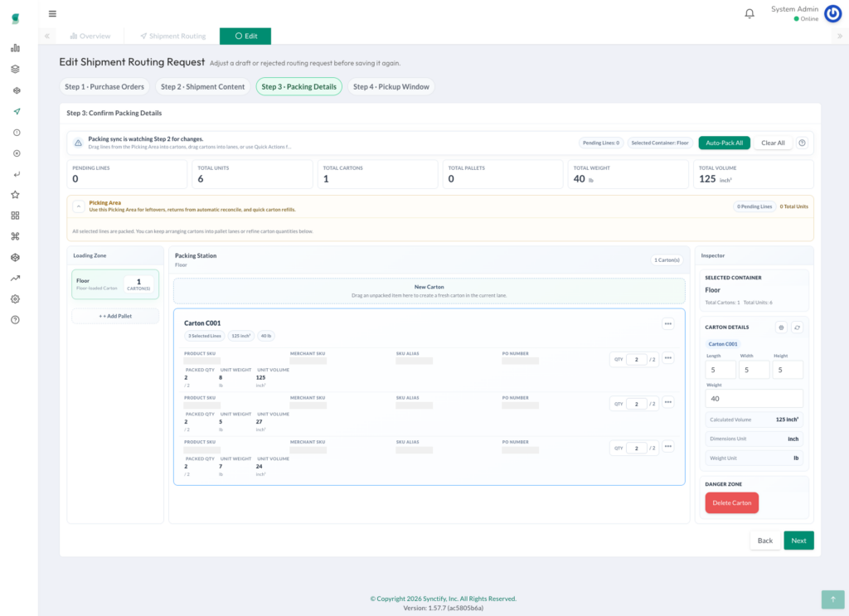
Task: Click QTY field of second product line
Action: pos(637,404)
